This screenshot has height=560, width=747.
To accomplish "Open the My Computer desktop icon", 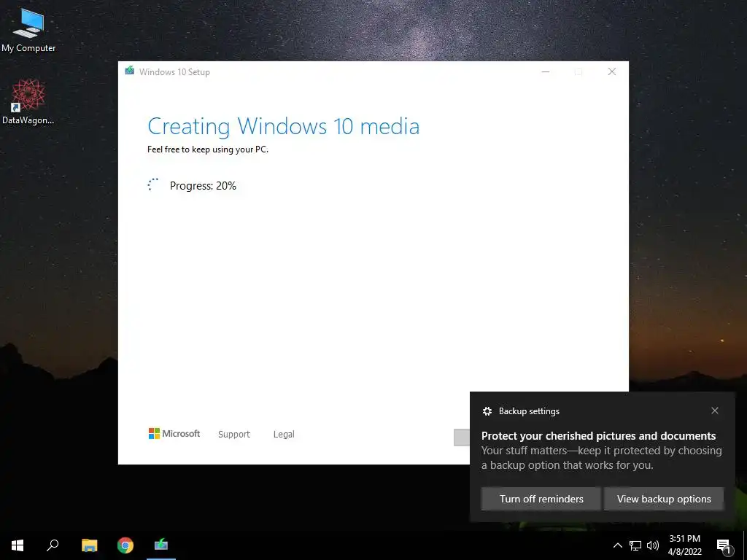I will 28,29.
